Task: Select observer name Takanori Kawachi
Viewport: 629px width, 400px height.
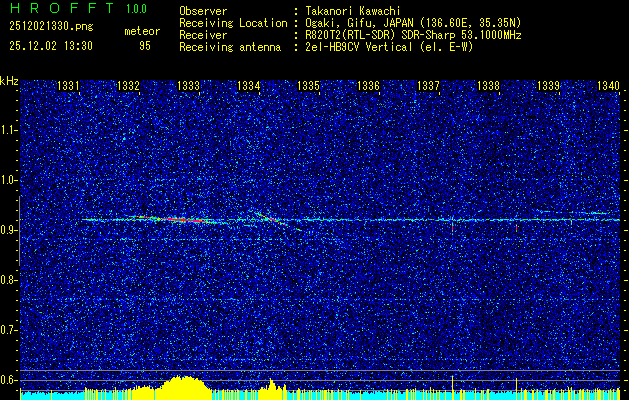Action: (353, 11)
